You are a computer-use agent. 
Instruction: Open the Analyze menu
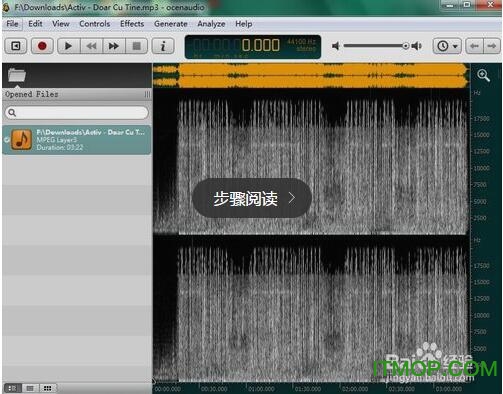point(211,24)
